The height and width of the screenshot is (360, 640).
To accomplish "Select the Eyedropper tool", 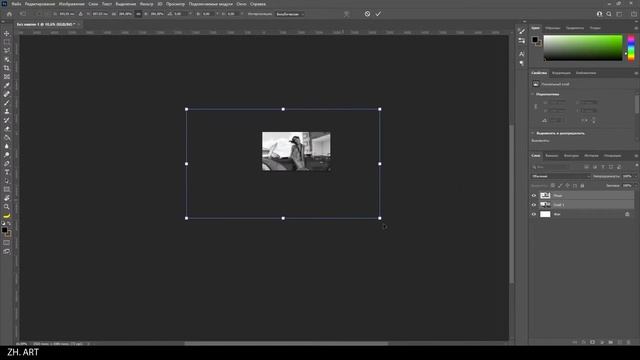I will tap(7, 85).
